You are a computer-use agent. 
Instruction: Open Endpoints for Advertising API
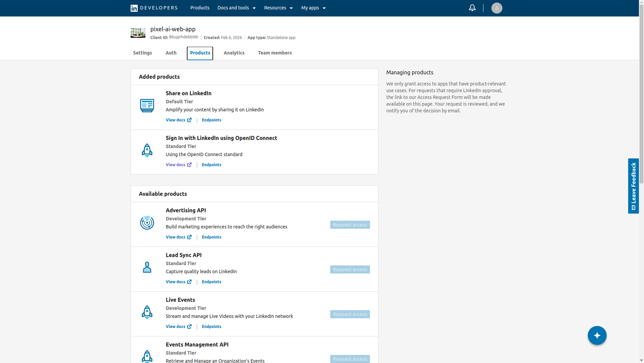tap(211, 237)
